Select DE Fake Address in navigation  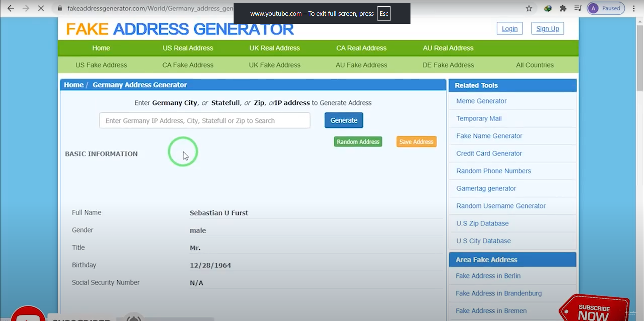pyautogui.click(x=448, y=65)
